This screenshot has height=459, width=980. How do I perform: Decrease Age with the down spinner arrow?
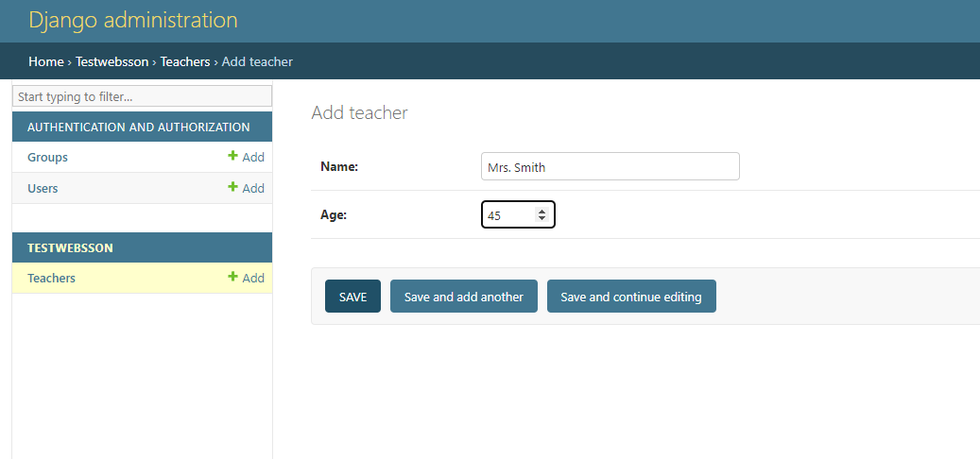542,218
